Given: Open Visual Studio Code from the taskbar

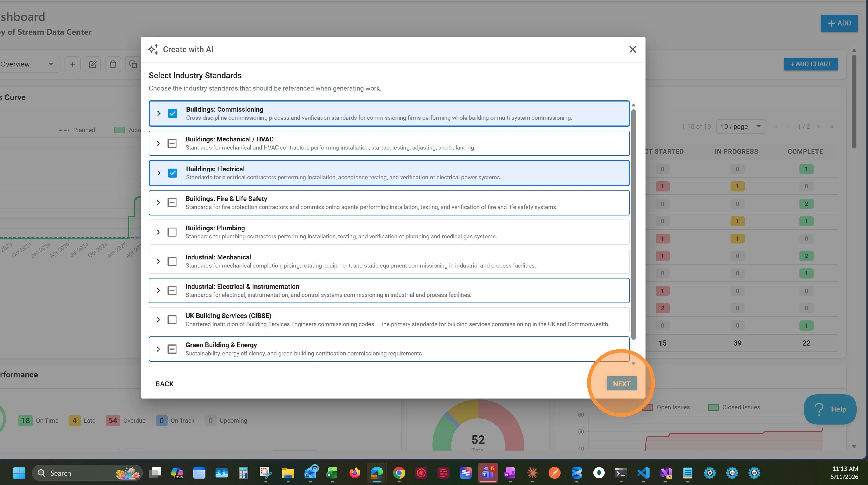Looking at the screenshot, I should (643, 473).
